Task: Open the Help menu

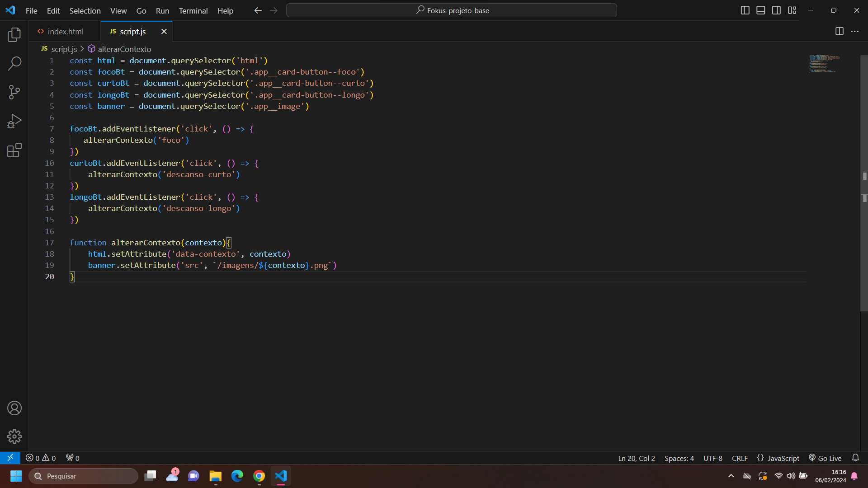Action: coord(225,10)
